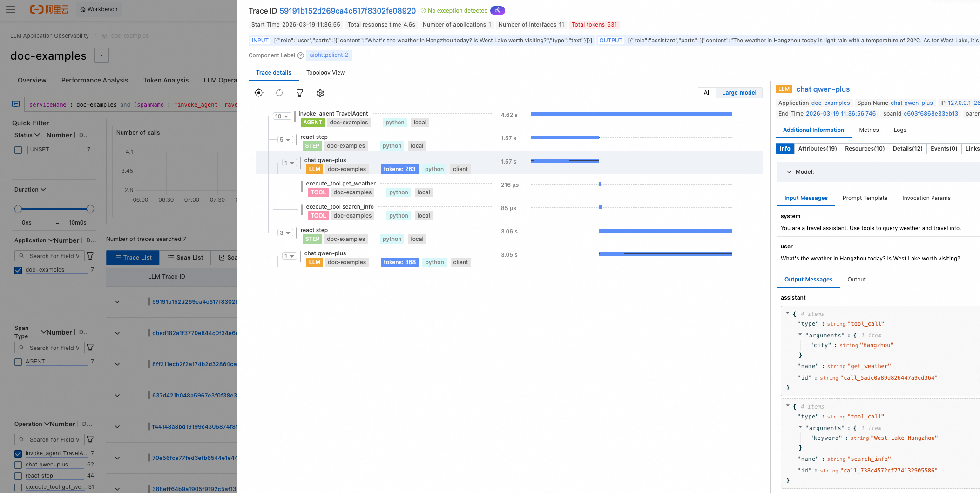This screenshot has width=980, height=493.
Task: Check the AGENT span type checkbox
Action: coord(18,362)
